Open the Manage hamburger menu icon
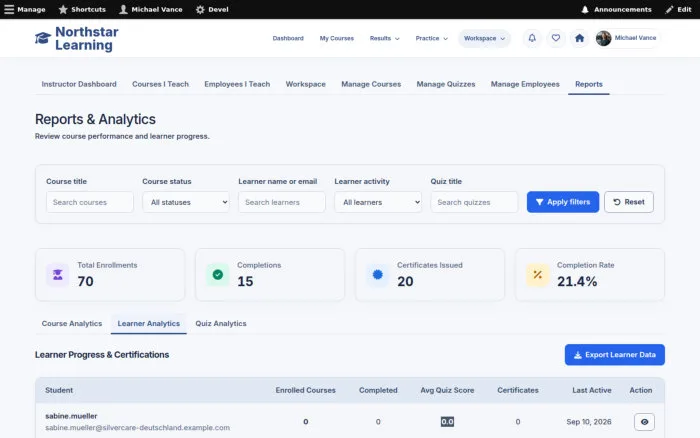The image size is (700, 438). tap(9, 9)
